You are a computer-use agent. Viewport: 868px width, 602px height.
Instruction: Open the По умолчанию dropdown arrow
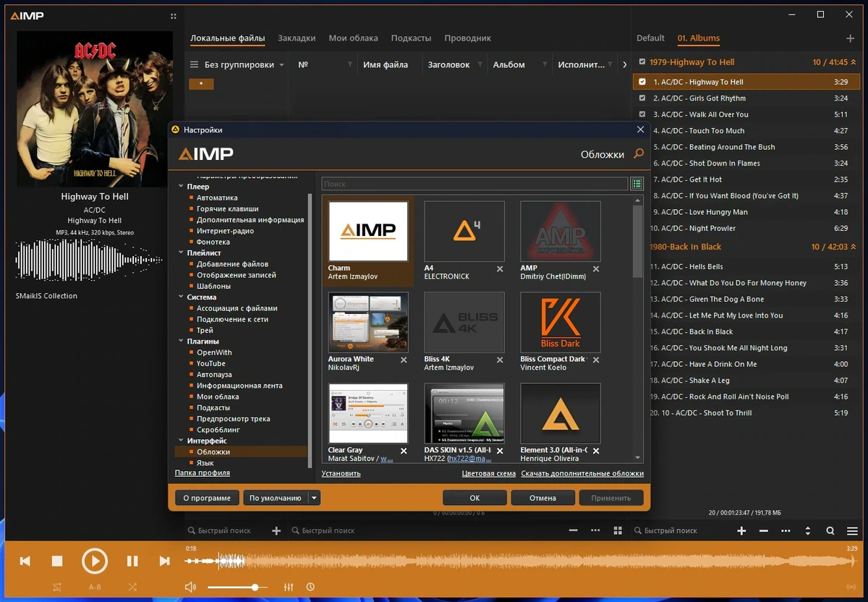tap(314, 498)
